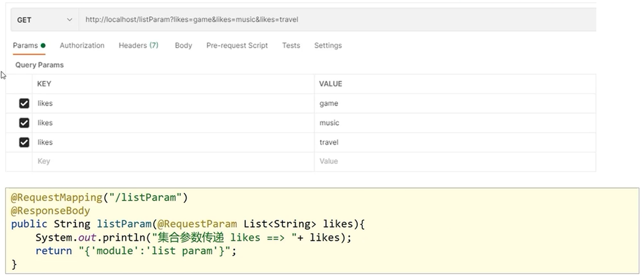This screenshot has height=277, width=644.
Task: Select the likes key in the music row
Action: 173,123
